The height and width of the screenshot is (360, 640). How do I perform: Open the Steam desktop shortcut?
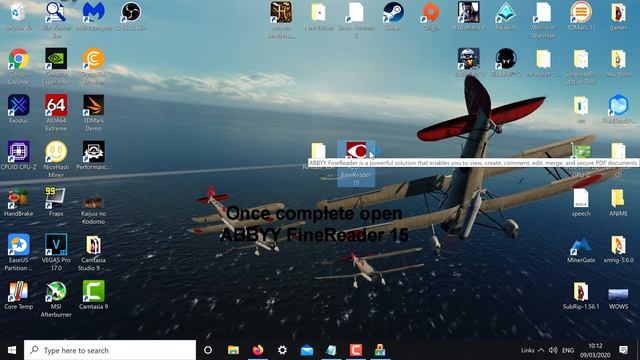tap(393, 17)
